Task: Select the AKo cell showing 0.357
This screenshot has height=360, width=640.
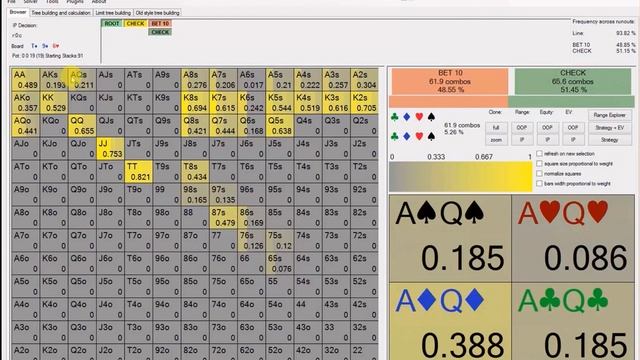Action: [x=25, y=102]
